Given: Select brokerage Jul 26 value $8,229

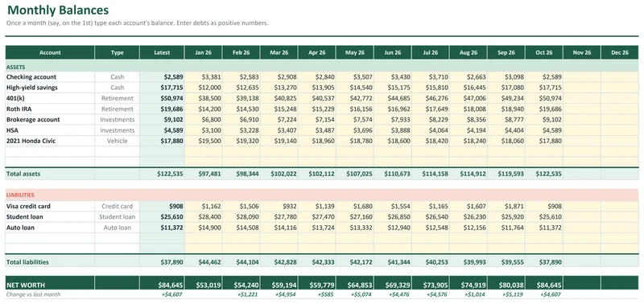Looking at the screenshot, I should [x=431, y=120].
